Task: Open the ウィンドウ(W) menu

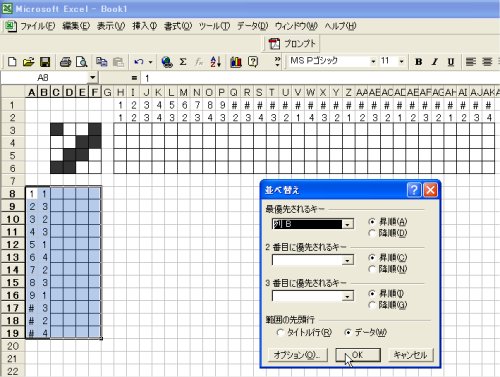Action: [296, 26]
